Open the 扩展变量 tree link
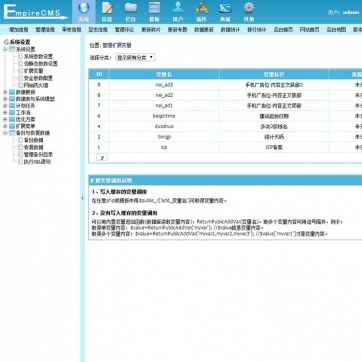362x362 pixels. (34, 71)
